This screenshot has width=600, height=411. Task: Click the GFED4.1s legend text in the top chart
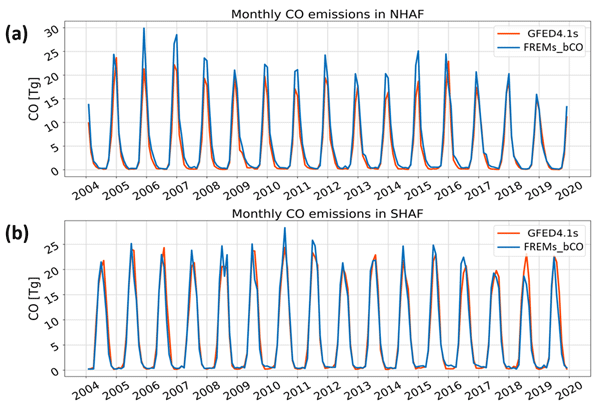click(x=555, y=32)
